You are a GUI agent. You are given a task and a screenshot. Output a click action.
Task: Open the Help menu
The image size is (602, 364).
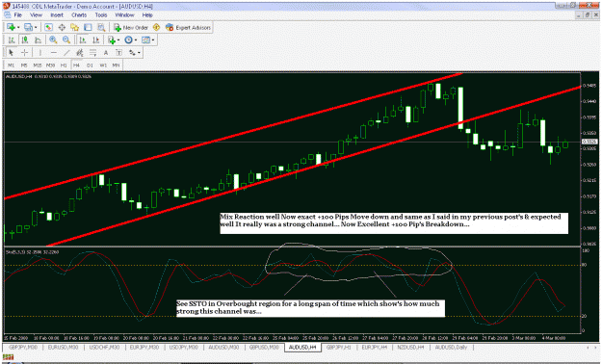click(147, 15)
